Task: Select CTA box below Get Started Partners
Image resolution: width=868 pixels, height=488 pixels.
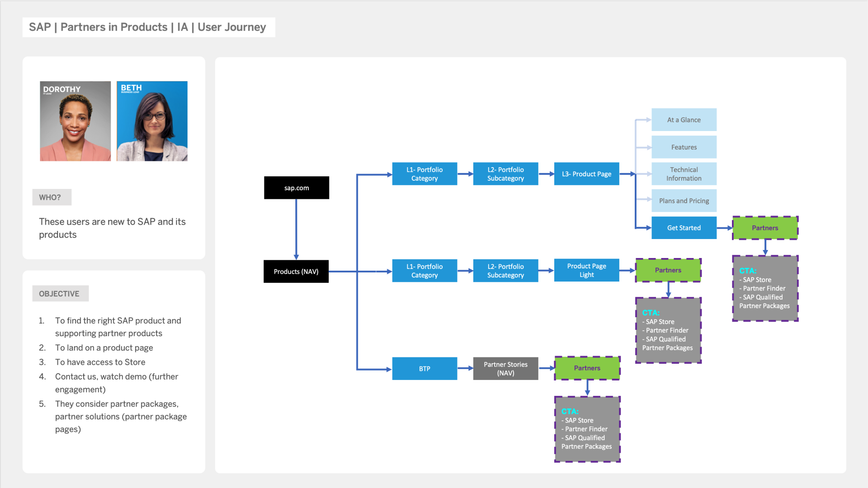Action: pyautogui.click(x=765, y=288)
